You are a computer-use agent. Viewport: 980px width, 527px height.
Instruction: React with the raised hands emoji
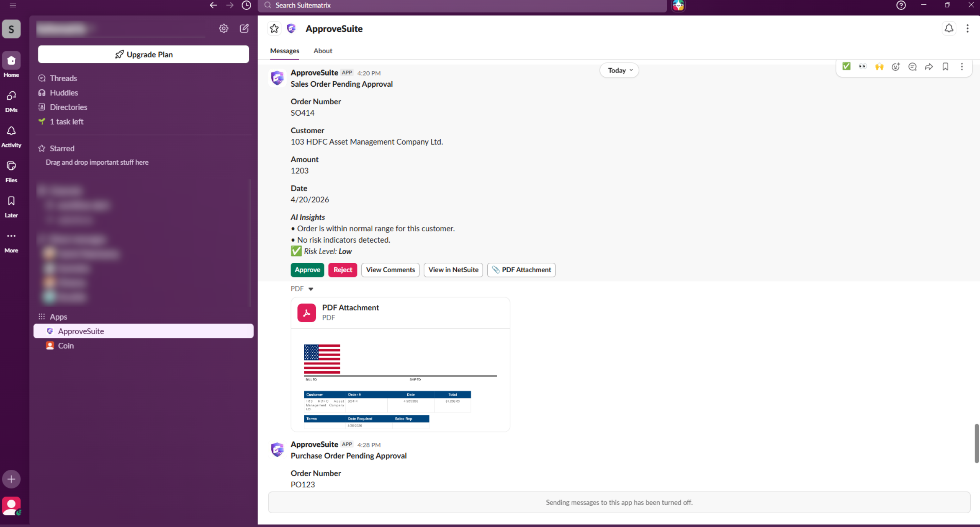879,67
